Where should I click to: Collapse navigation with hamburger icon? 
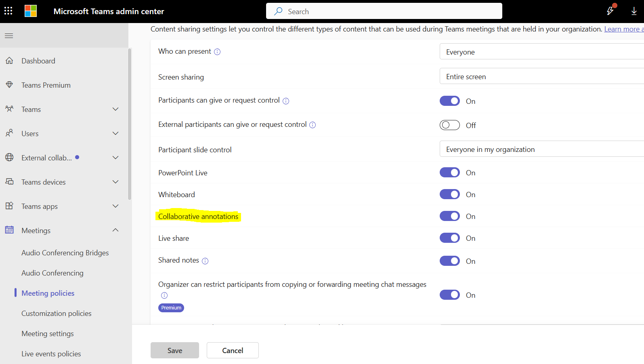(9, 36)
